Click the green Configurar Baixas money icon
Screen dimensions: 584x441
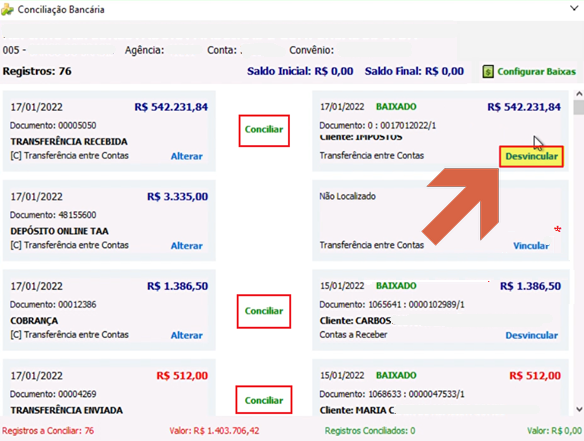pos(488,72)
